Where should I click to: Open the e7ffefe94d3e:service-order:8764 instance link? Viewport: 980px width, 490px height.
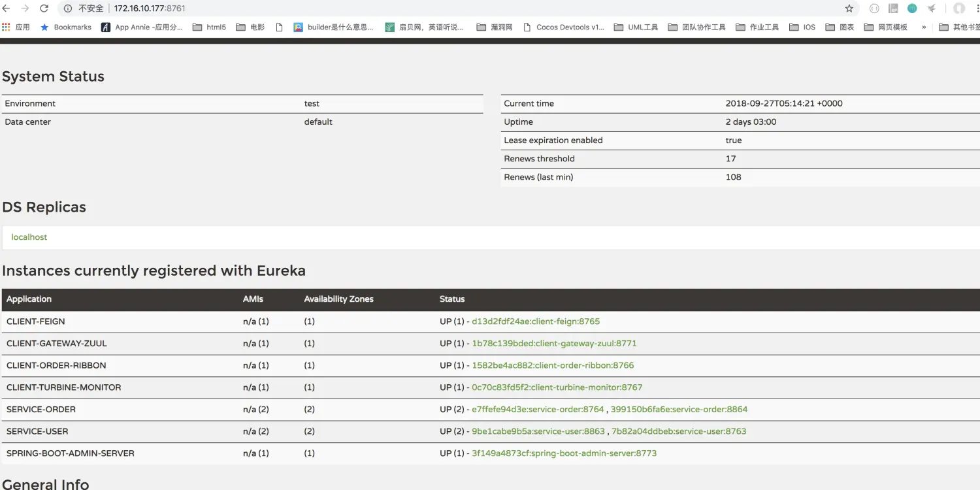[x=538, y=409]
